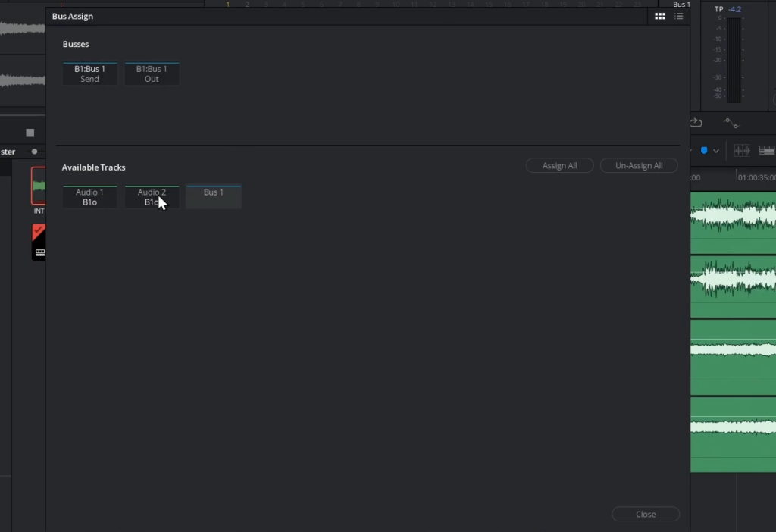The image size is (776, 532).
Task: Toggle the Bus 1 track tile
Action: [x=213, y=197]
